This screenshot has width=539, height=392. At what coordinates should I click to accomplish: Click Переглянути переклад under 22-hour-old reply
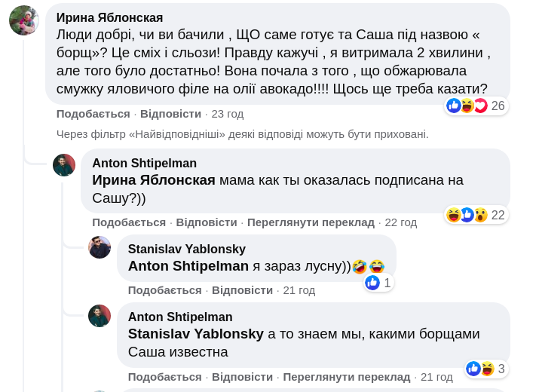coord(311,222)
